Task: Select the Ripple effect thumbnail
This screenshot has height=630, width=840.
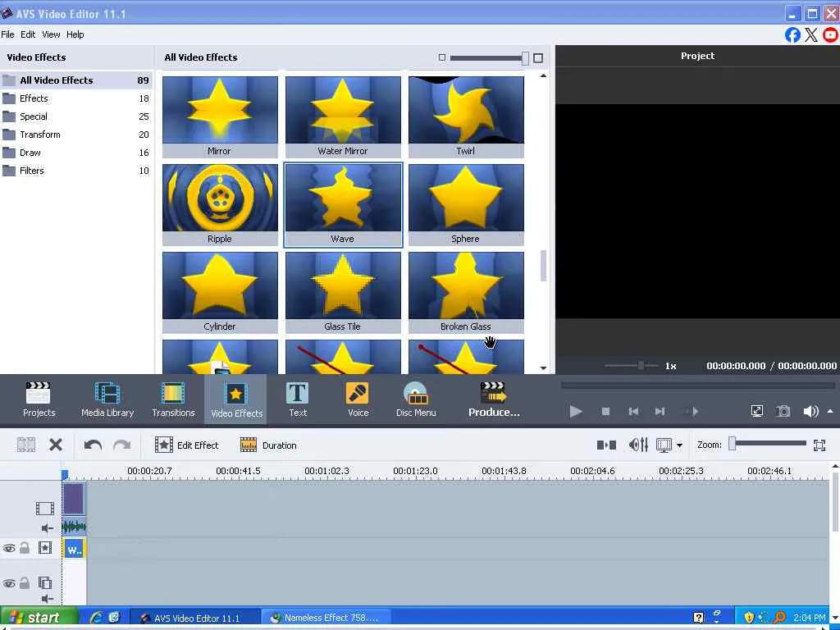Action: point(220,204)
